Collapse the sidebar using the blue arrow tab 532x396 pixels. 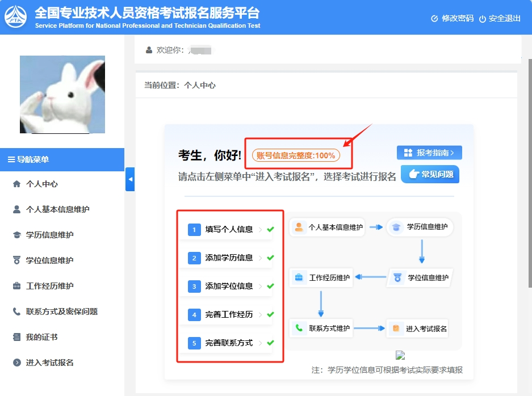click(129, 179)
